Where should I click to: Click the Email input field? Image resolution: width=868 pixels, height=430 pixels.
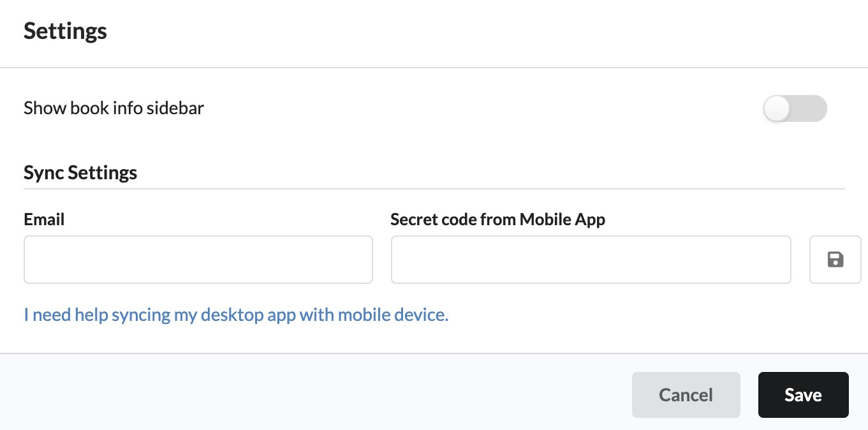[198, 260]
